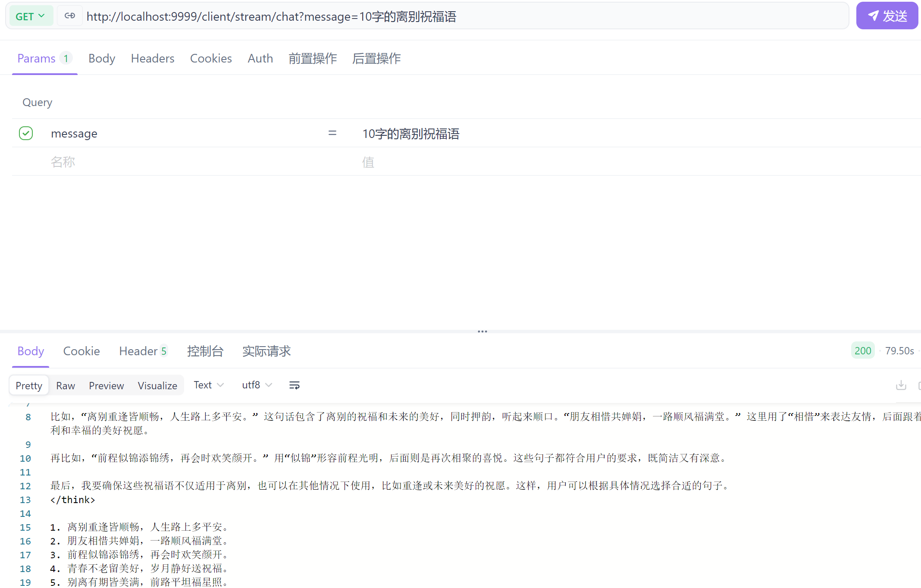Open the GET method dropdown
Image resolution: width=921 pixels, height=588 pixels.
click(x=30, y=16)
